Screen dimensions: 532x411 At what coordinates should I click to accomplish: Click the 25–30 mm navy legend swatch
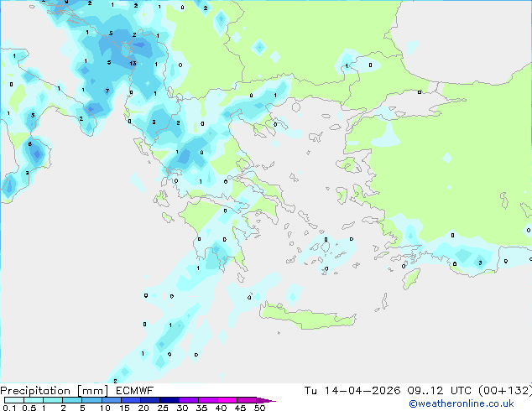(x=169, y=400)
